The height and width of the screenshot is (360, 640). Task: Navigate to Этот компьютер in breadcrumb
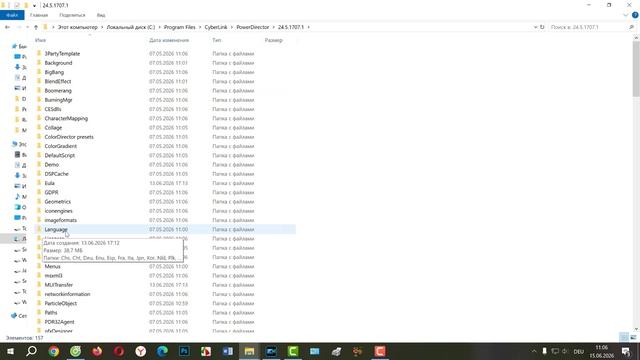78,27
